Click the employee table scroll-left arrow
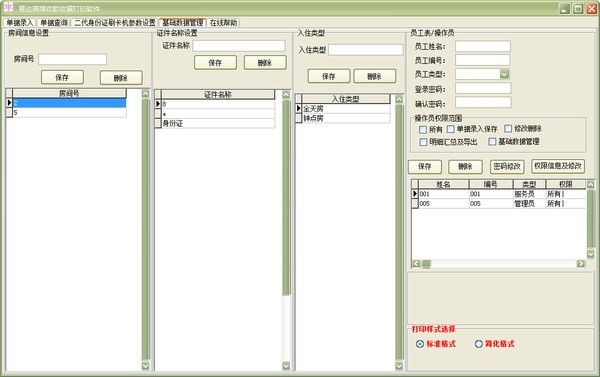600x377 pixels. [x=416, y=263]
